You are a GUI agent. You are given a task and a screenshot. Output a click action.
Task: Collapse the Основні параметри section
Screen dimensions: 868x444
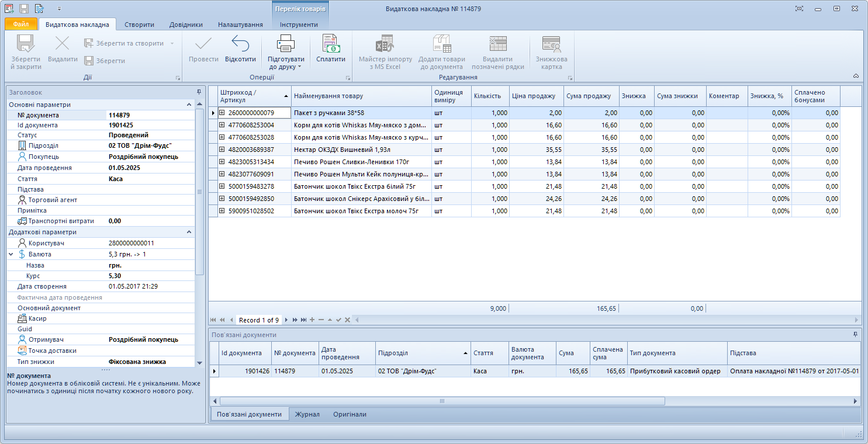click(189, 105)
